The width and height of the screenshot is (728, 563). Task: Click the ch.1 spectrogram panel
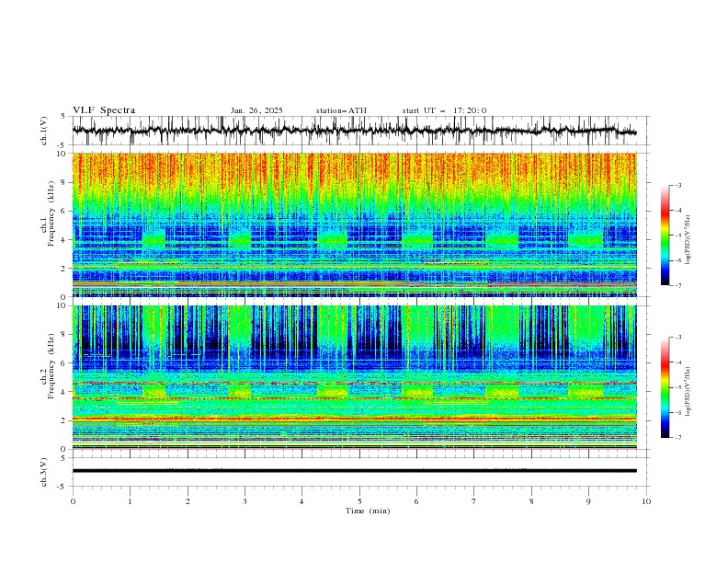click(x=355, y=224)
